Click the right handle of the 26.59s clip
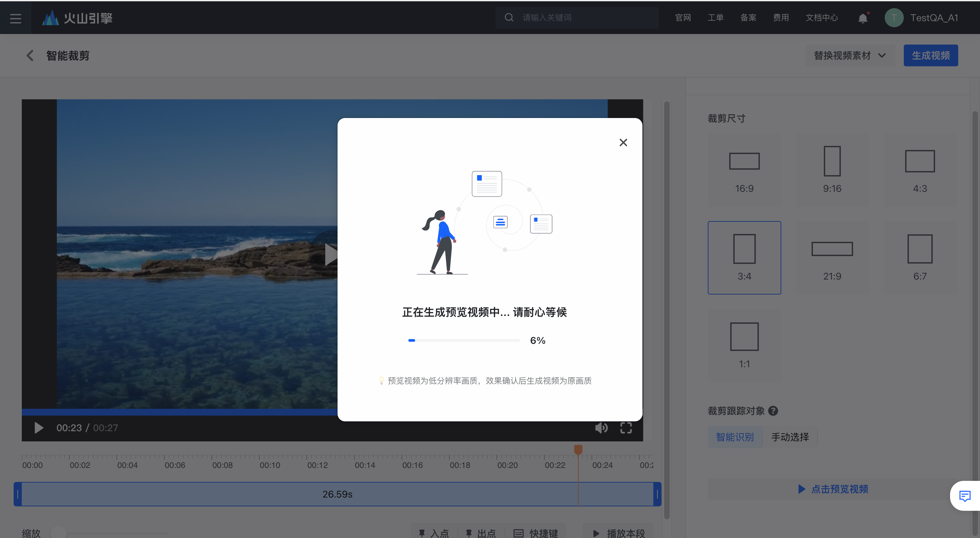This screenshot has height=538, width=980. (x=657, y=494)
